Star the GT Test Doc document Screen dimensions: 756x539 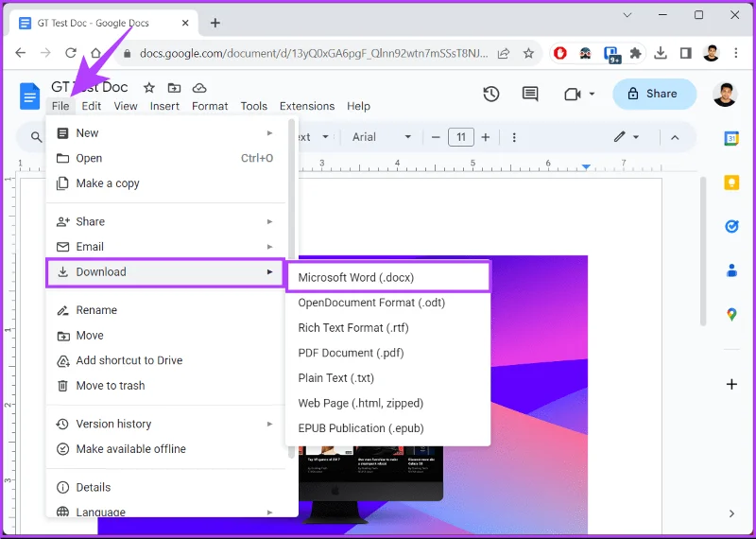click(x=149, y=88)
